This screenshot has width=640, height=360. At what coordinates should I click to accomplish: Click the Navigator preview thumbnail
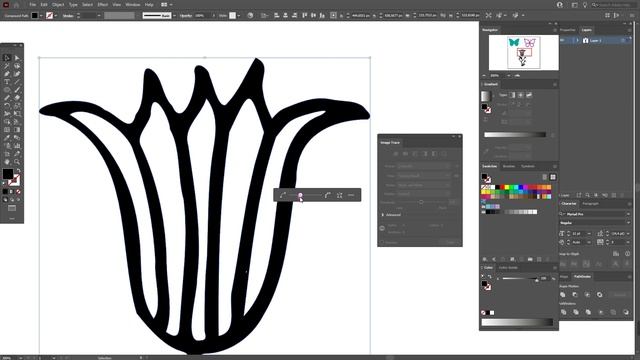[524, 52]
